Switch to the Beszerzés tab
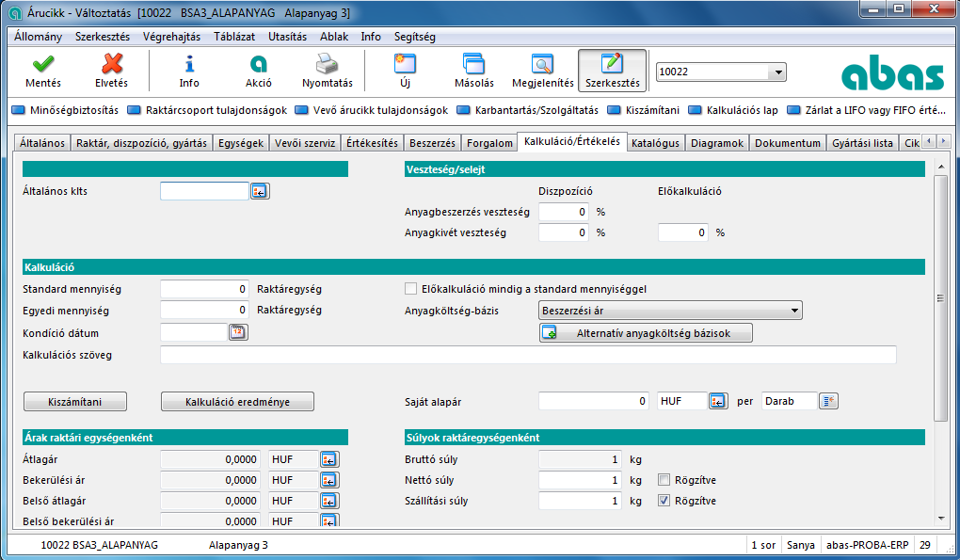960x560 pixels. (x=432, y=143)
